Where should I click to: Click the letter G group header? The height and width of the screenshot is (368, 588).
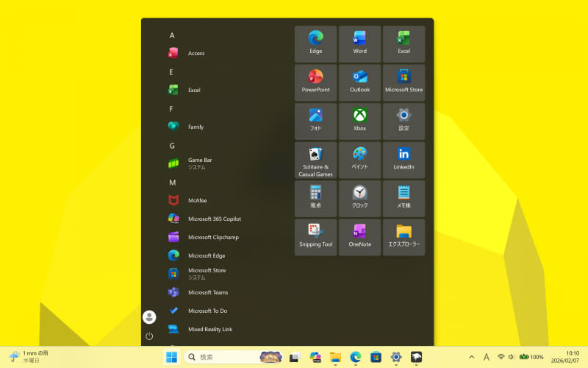tap(172, 146)
